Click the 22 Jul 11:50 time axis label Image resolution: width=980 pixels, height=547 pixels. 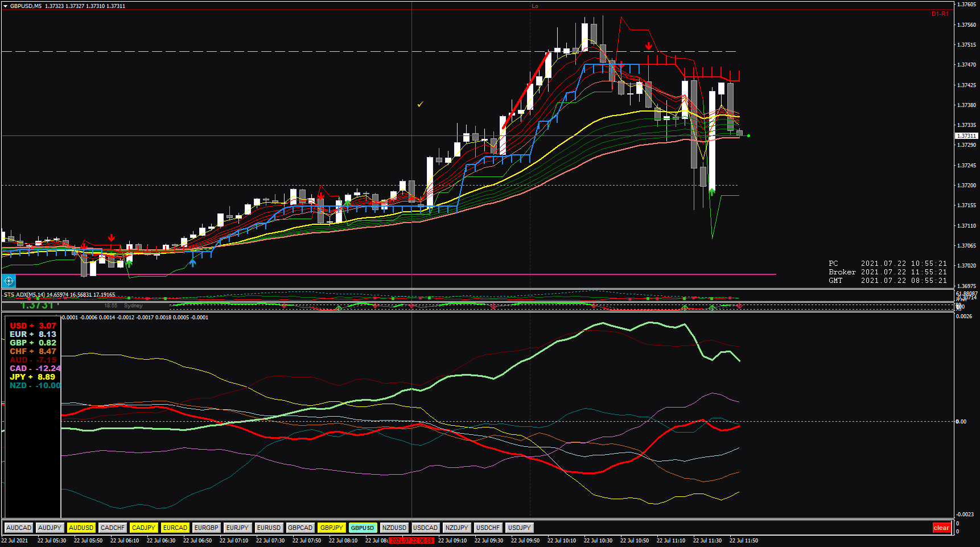click(744, 541)
